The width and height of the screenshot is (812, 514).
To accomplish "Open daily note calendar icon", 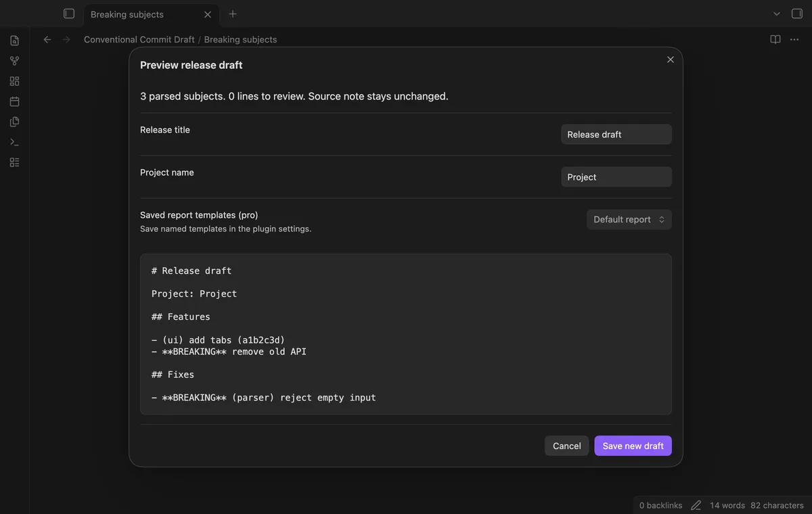I will click(x=15, y=101).
